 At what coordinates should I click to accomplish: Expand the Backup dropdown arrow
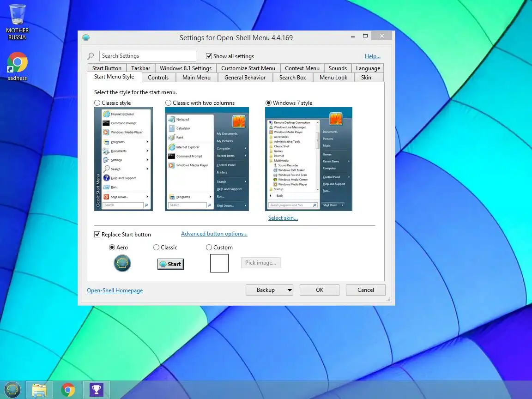[x=290, y=290]
